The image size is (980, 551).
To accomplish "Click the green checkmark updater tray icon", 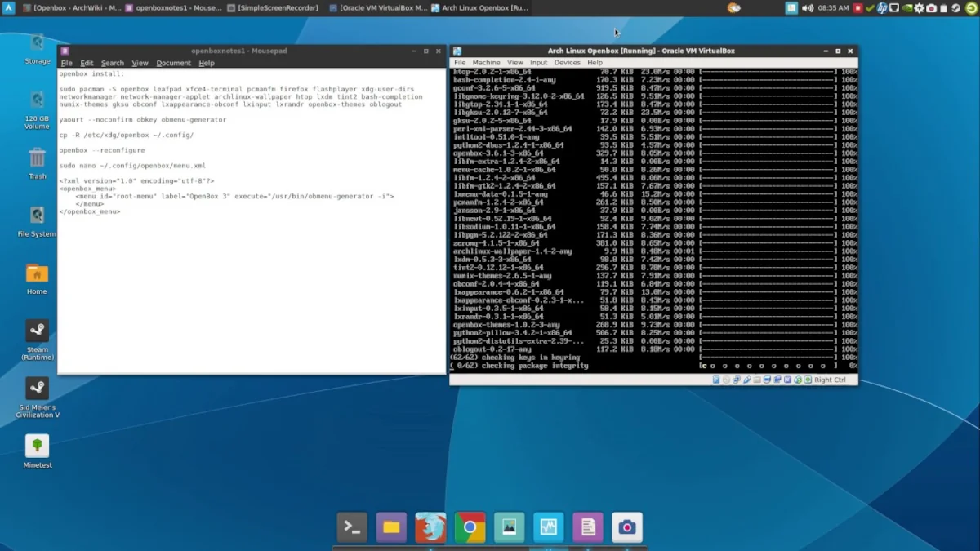I will [869, 8].
